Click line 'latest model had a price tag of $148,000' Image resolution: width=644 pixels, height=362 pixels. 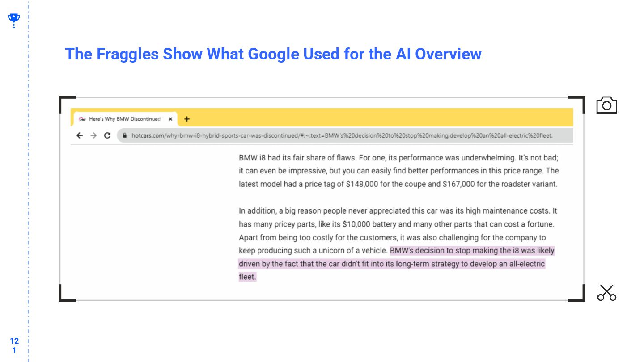[x=398, y=184]
